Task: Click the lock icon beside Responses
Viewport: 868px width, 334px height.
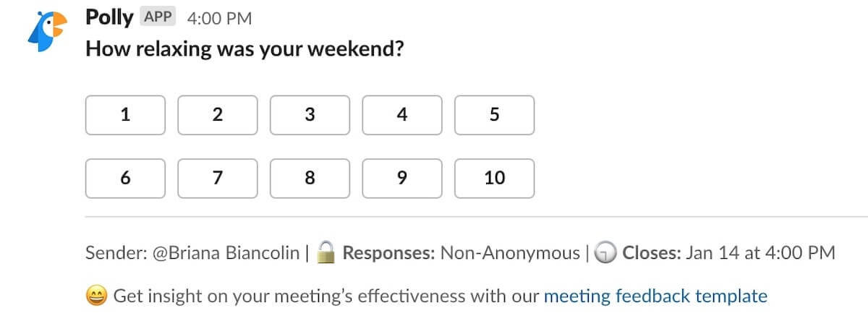Action: click(328, 252)
